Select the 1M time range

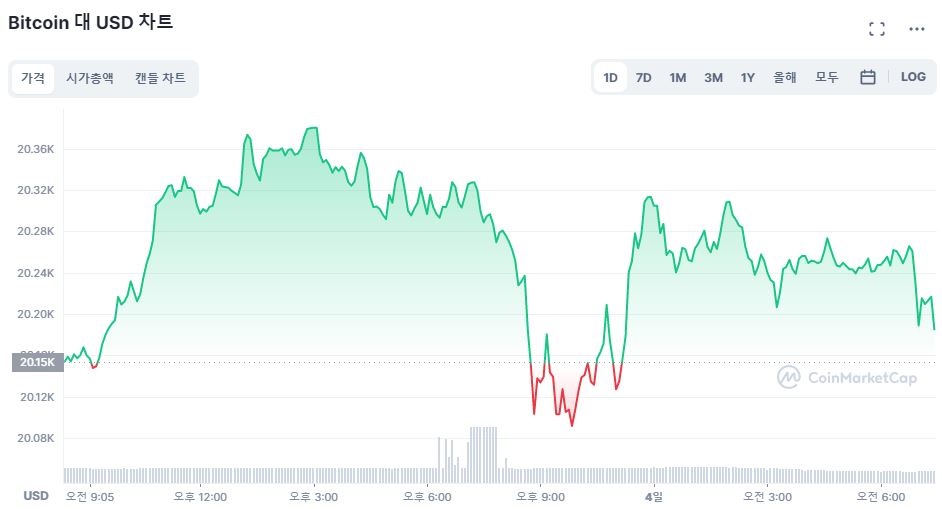click(678, 77)
